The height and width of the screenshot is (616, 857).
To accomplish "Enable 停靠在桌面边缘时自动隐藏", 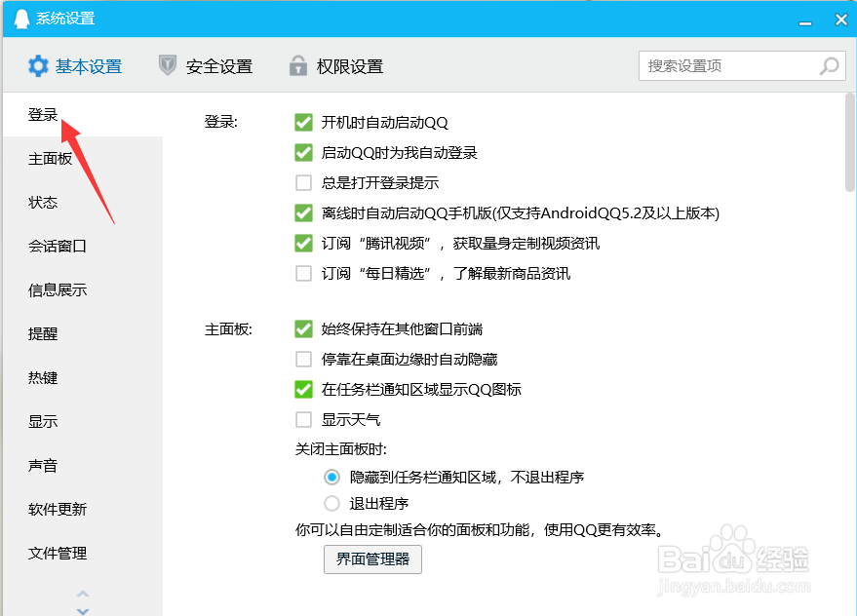I will point(303,359).
